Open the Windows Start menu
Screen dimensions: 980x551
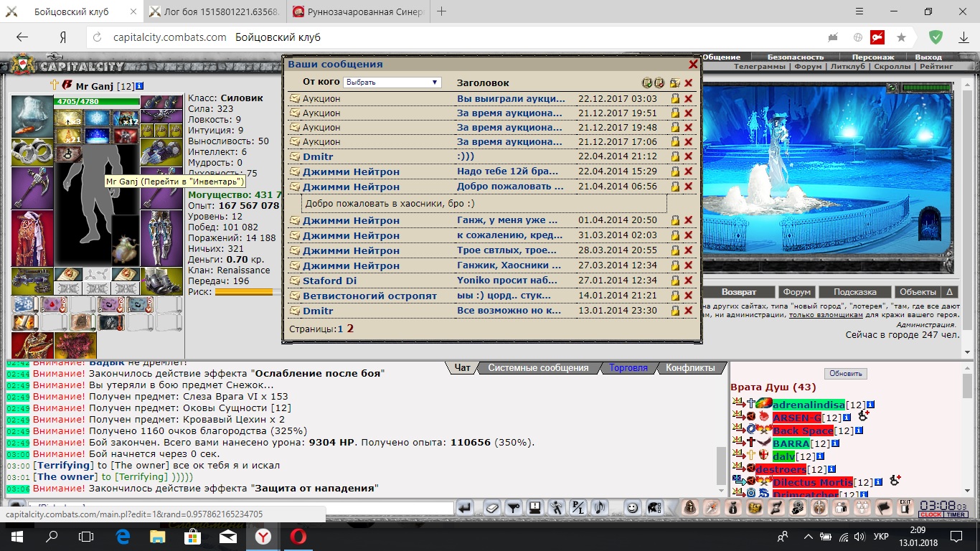tap(17, 536)
